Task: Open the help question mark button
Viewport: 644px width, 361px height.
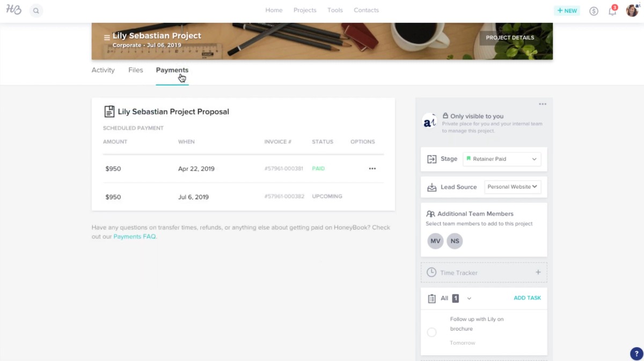Action: pyautogui.click(x=636, y=353)
